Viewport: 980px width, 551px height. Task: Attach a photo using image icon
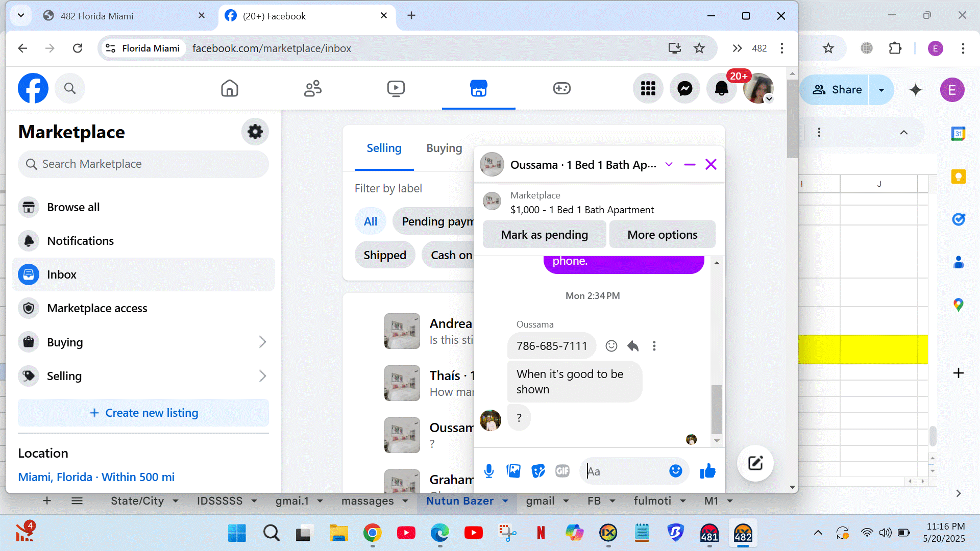click(513, 471)
